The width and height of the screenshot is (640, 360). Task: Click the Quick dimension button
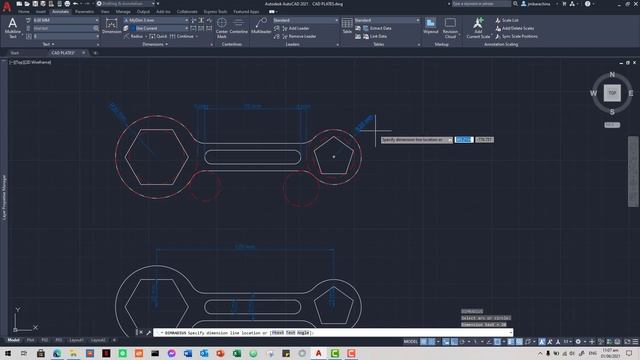(158, 36)
